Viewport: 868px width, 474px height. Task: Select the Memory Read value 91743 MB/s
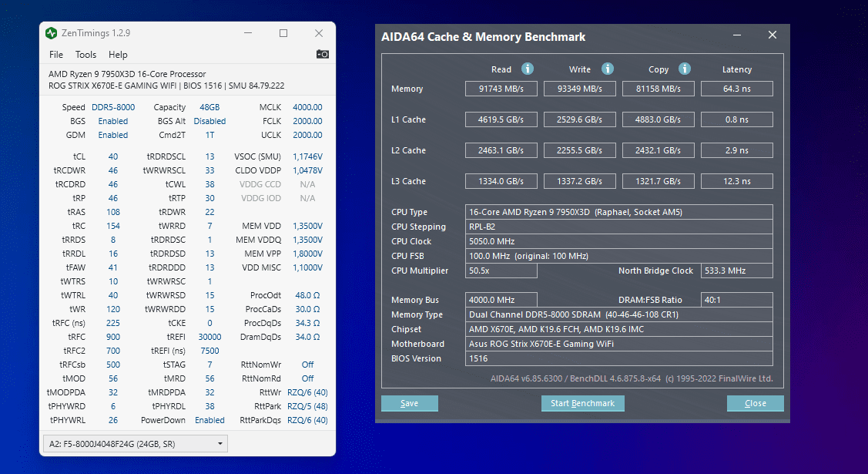tap(501, 89)
